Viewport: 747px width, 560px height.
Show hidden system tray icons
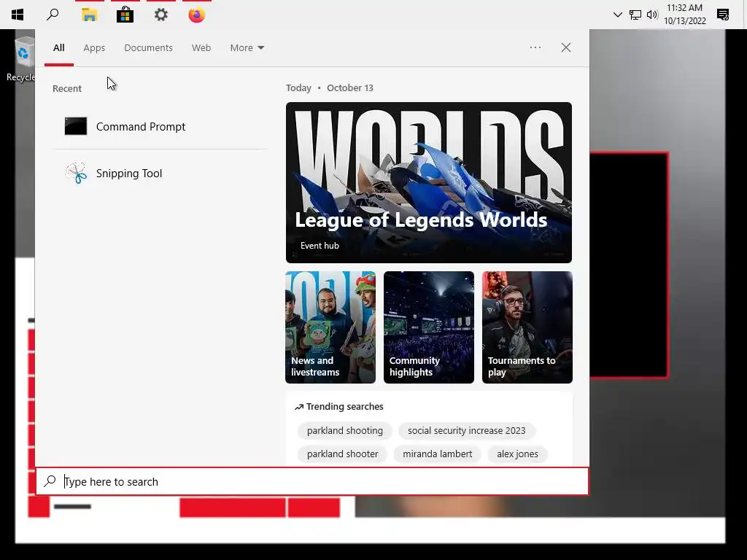point(617,15)
